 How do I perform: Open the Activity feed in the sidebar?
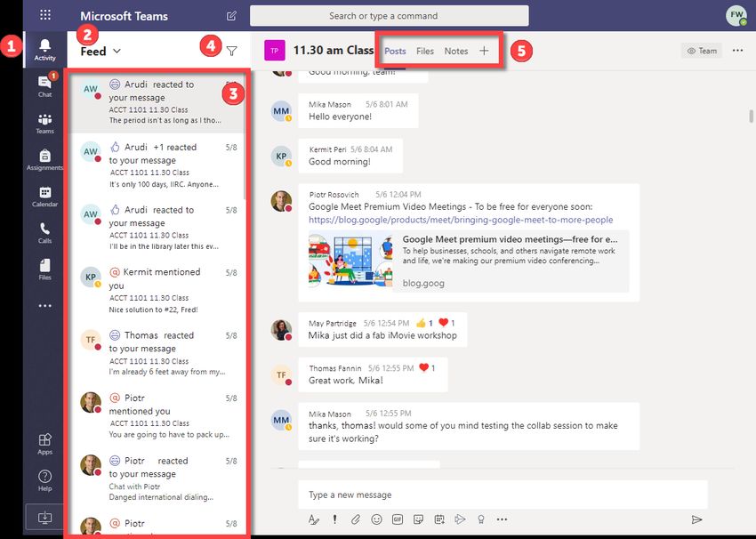[x=44, y=50]
